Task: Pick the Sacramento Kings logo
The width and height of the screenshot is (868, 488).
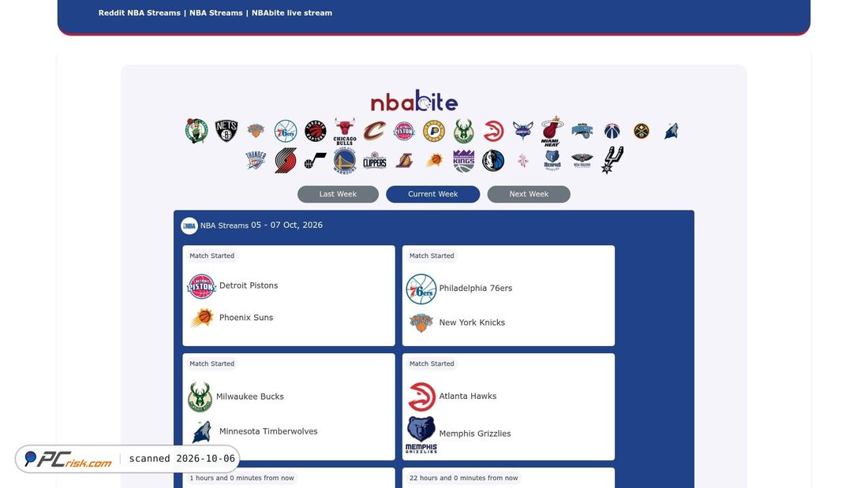Action: point(463,161)
